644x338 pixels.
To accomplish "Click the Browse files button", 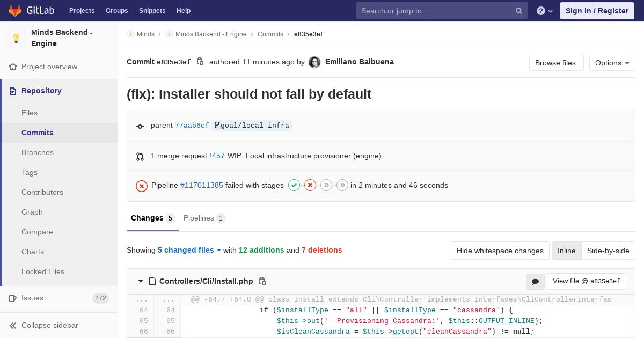I will (556, 63).
